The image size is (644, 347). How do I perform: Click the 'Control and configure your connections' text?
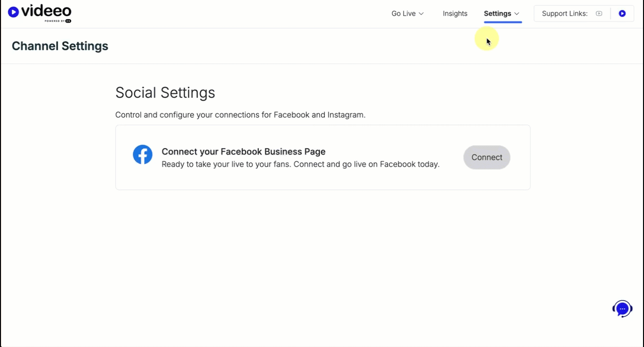pyautogui.click(x=240, y=115)
